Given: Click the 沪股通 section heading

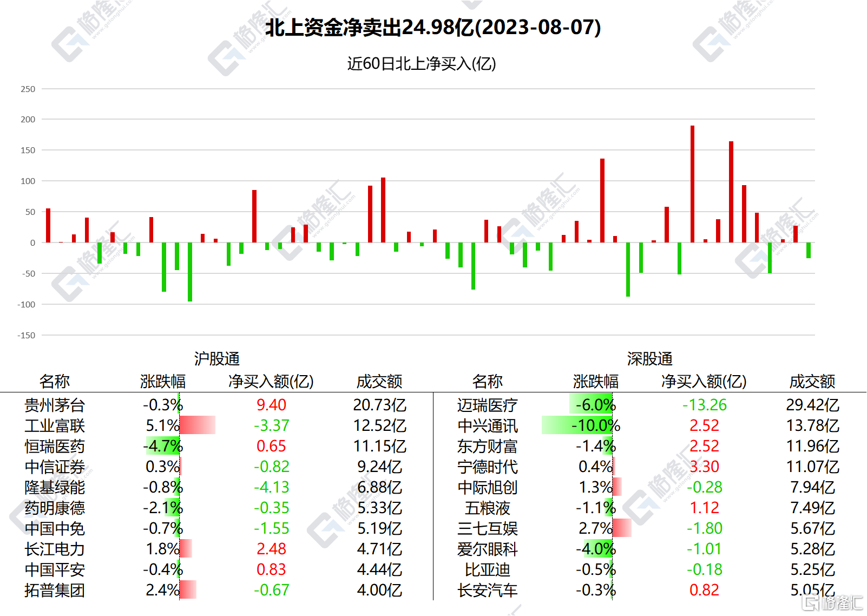Looking at the screenshot, I should coord(216,358).
